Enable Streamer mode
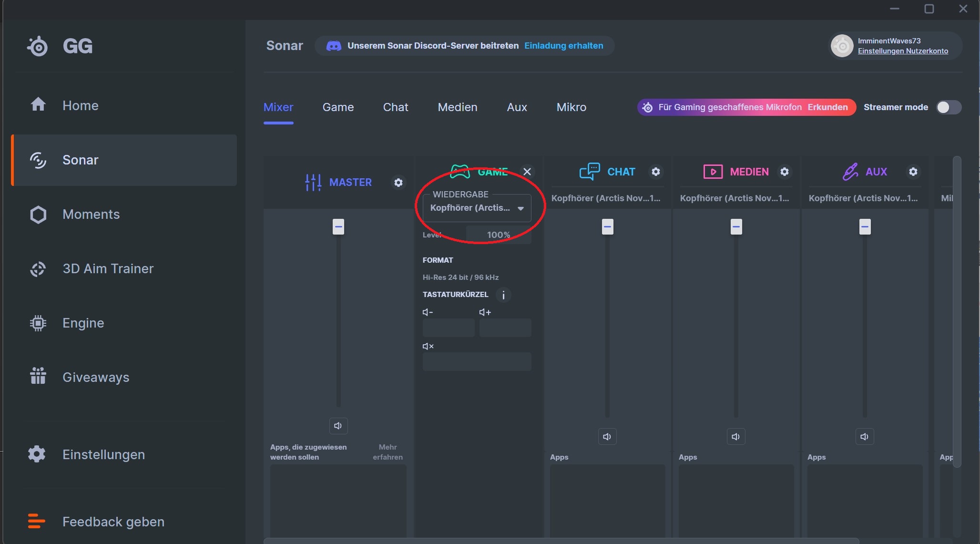 (x=949, y=107)
